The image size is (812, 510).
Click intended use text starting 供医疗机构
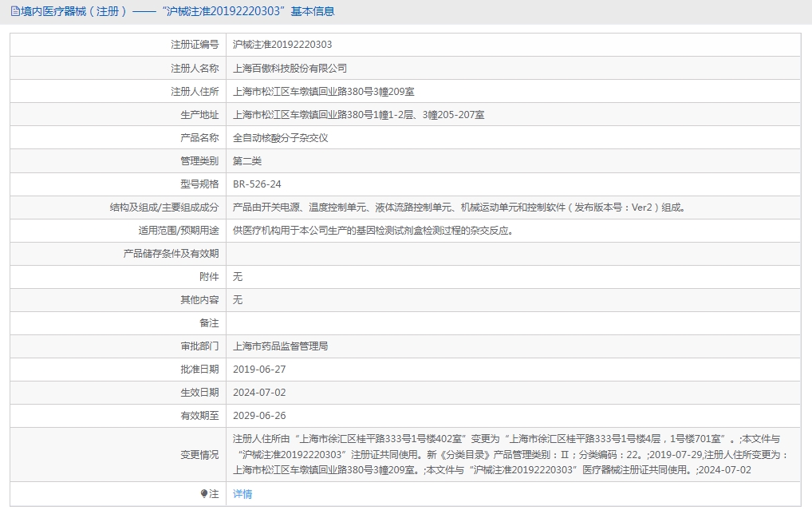click(x=372, y=231)
